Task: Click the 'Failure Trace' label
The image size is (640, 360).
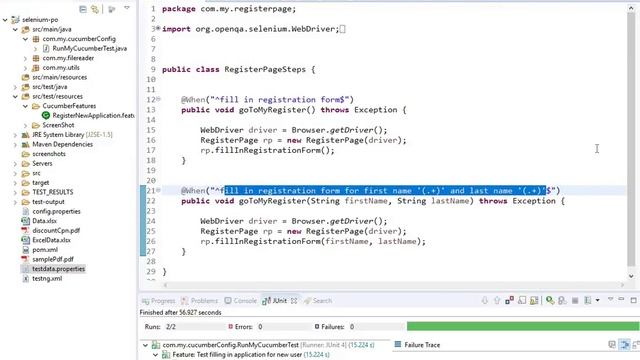Action: 422,345
